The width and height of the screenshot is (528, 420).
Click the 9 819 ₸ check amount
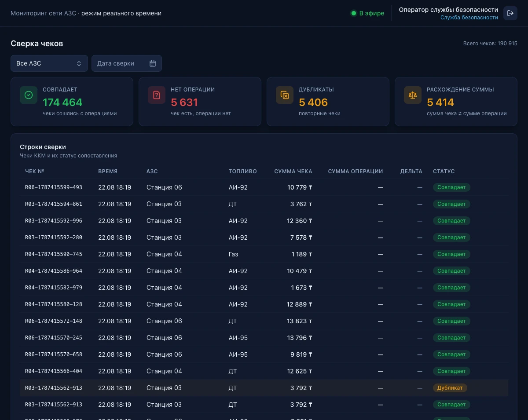click(301, 354)
